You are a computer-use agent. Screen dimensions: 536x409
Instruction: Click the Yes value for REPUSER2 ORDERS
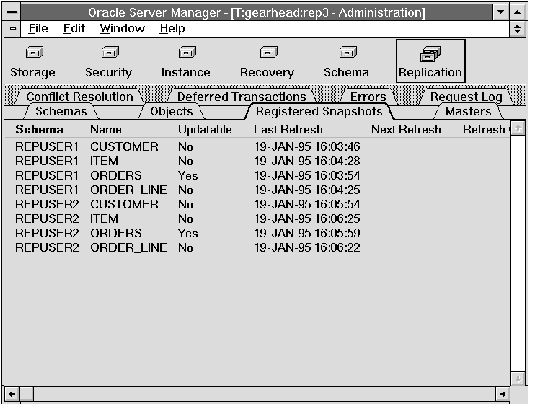click(188, 234)
